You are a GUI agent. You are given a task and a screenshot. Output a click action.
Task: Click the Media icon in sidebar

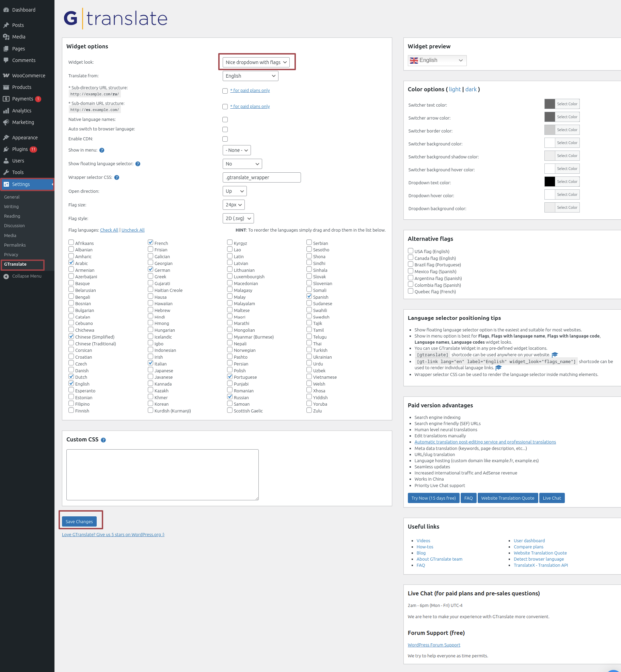[x=6, y=37]
